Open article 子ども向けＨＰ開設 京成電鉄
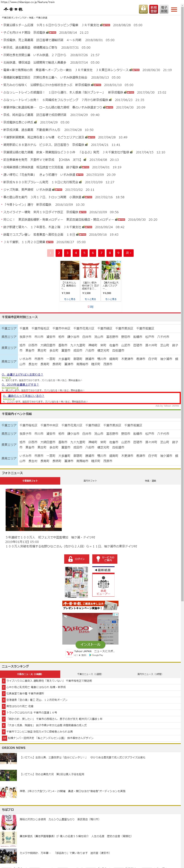Viewport: 184px width, 868px height. 24,32
